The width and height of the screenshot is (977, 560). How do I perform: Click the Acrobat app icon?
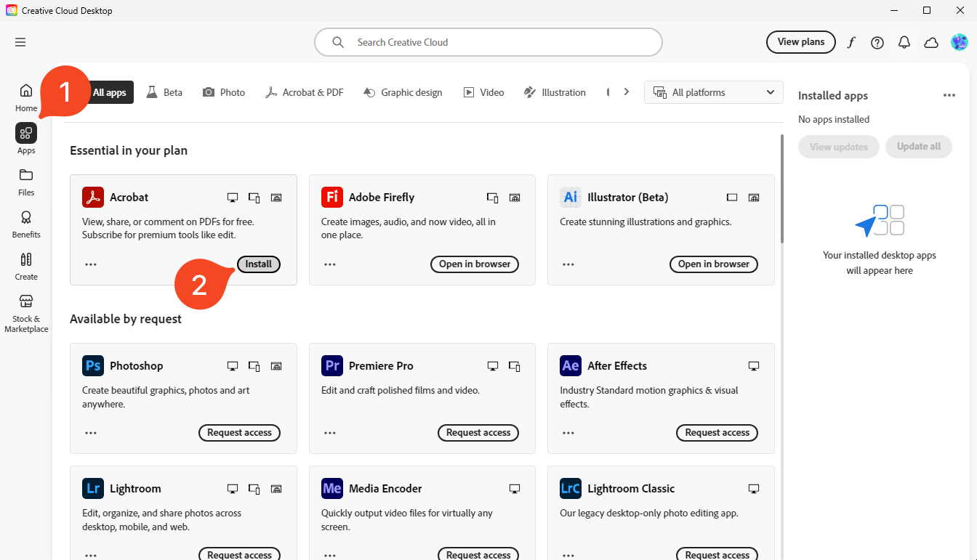pos(93,197)
